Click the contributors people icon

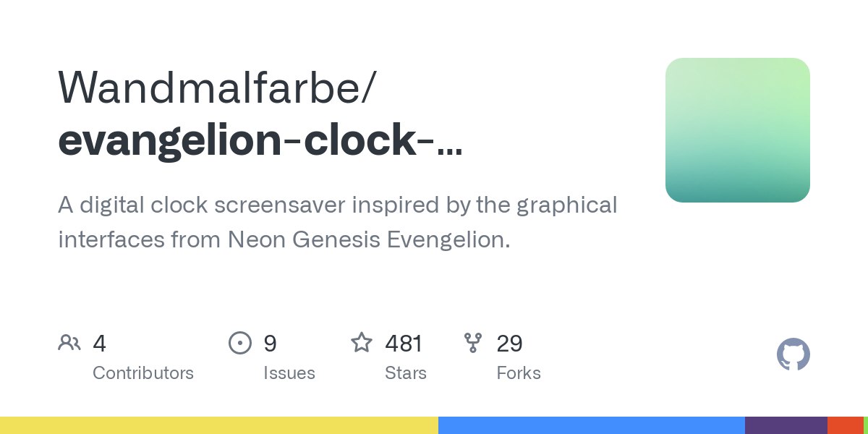point(69,342)
